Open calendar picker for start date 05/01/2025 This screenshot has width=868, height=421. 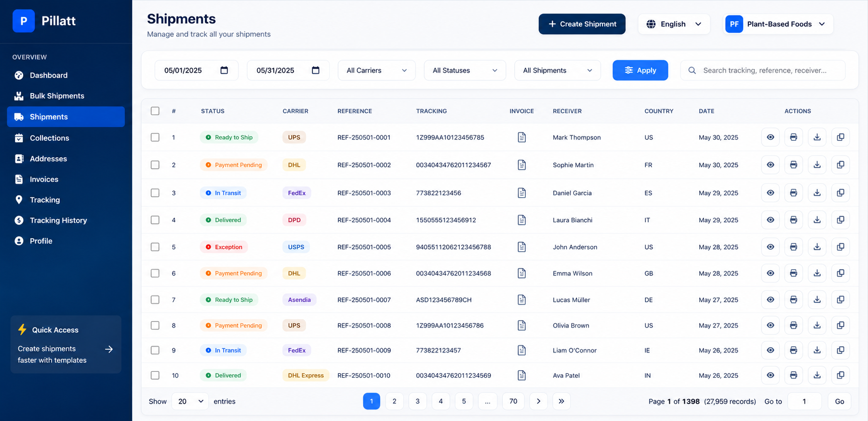tap(224, 70)
